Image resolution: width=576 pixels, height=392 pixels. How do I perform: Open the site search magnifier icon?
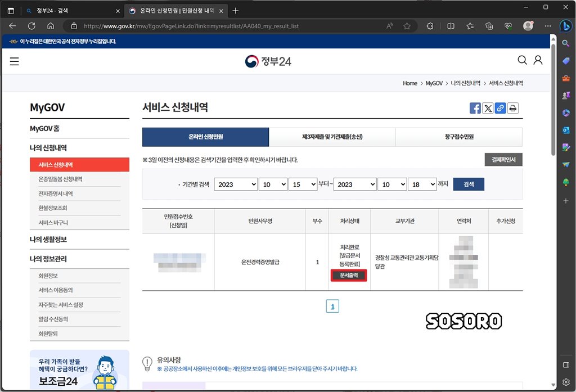pos(522,60)
